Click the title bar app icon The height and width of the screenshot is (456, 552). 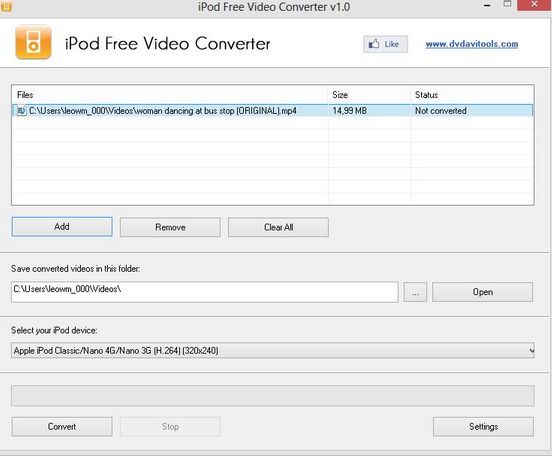(x=6, y=6)
